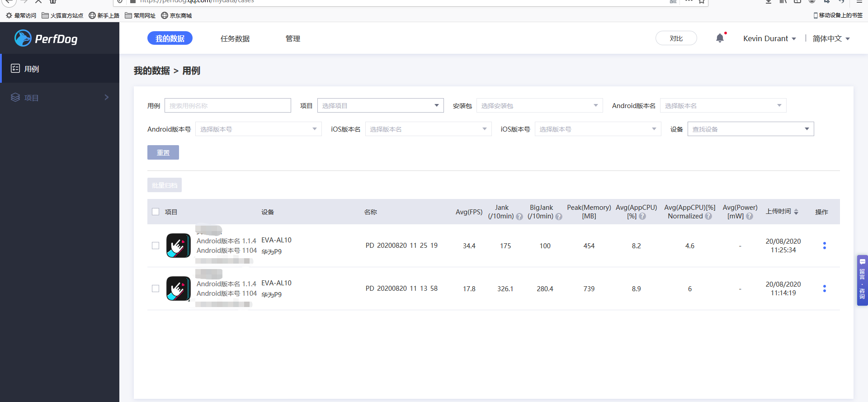Click the 操作 column header

point(821,212)
